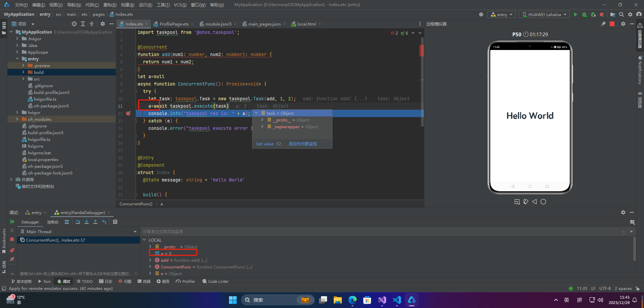644x308 pixels.
Task: Toggle the breakpoint on line 12
Action: coord(128,113)
